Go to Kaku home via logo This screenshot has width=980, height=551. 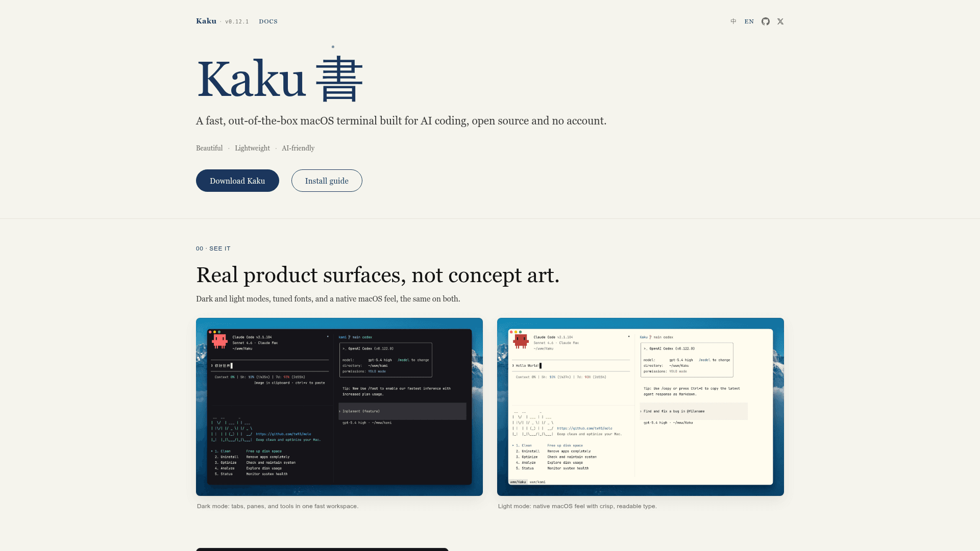206,21
